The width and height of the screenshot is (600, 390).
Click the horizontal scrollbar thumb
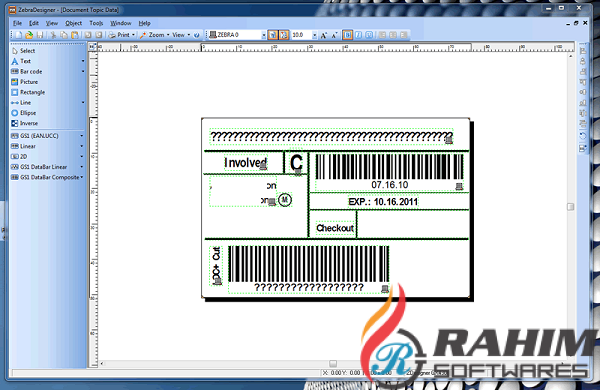(333, 363)
